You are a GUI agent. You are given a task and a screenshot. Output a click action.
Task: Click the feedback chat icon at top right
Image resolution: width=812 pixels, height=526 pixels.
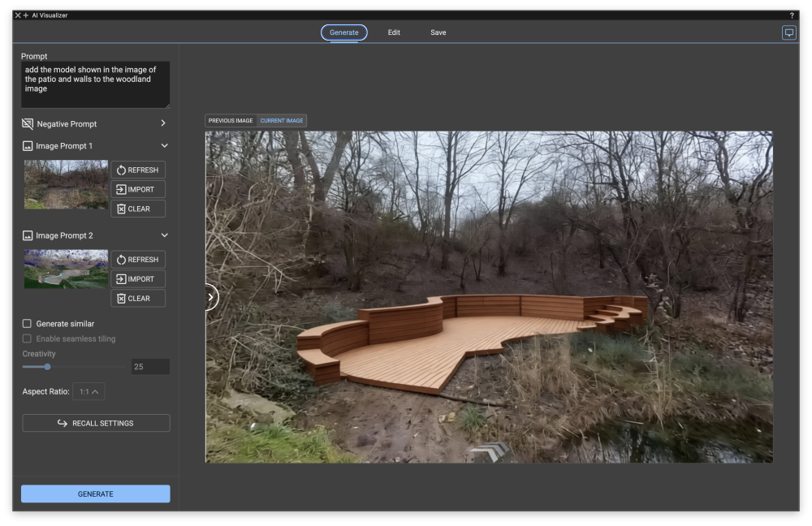point(788,32)
